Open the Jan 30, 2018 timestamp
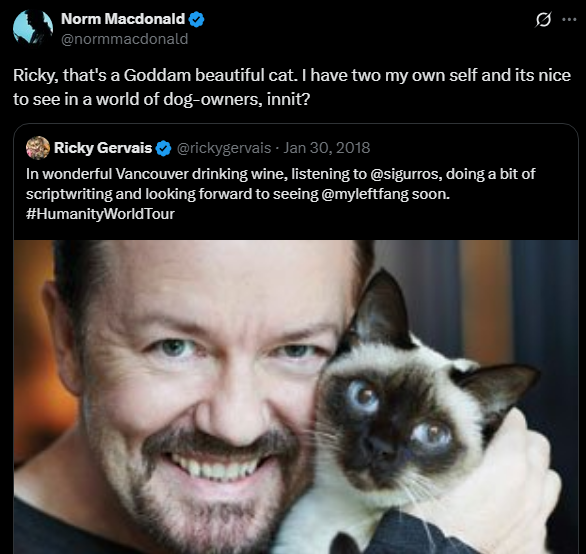Viewport: 586px width, 554px height. tap(327, 148)
